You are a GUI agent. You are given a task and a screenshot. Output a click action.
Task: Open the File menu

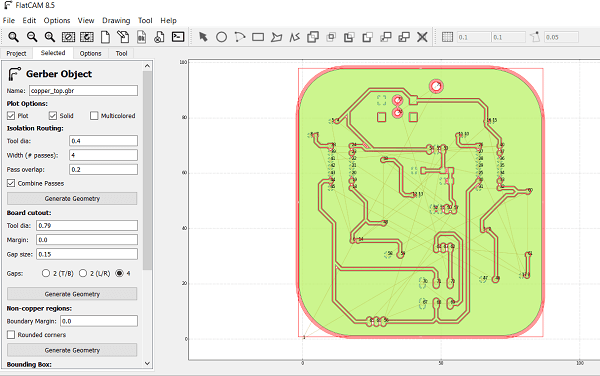[9, 21]
